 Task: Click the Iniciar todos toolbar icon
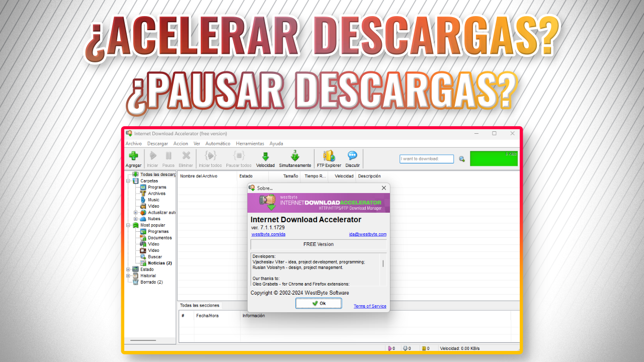pos(210,159)
